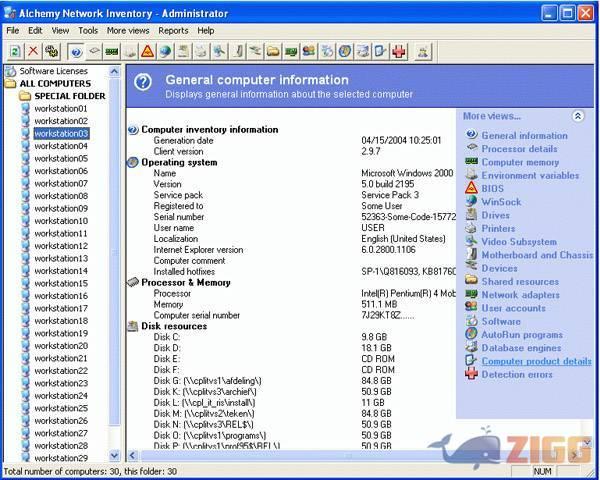Image resolution: width=600 pixels, height=480 pixels.
Task: Select the SPECIAL FOLDER tree node
Action: (x=70, y=96)
